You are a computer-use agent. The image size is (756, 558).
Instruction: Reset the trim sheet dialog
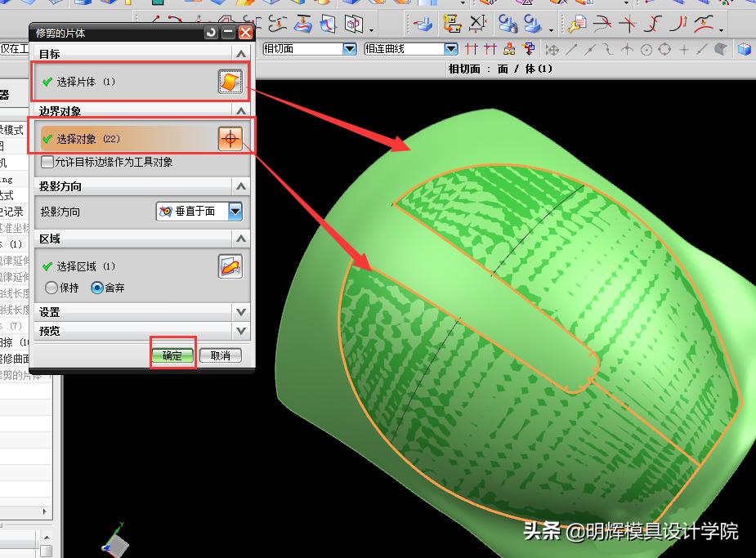[x=211, y=33]
